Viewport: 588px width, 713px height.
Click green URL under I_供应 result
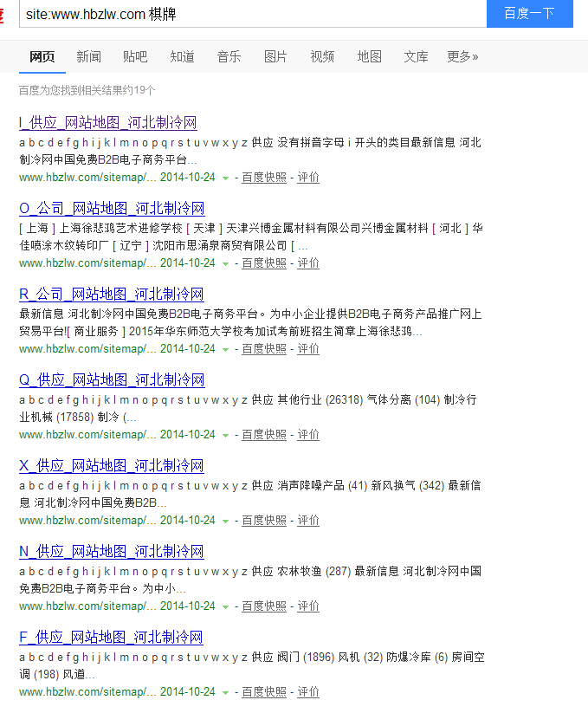[87, 178]
